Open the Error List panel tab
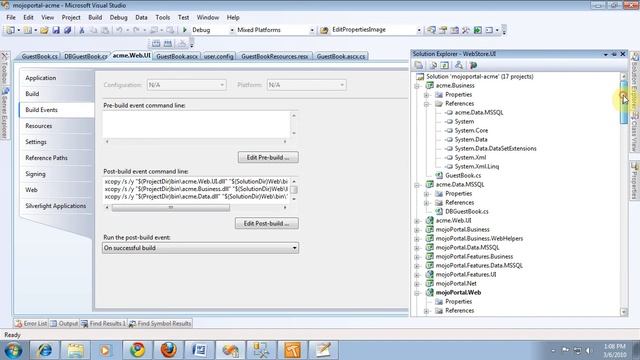640x360 pixels. pos(31,324)
